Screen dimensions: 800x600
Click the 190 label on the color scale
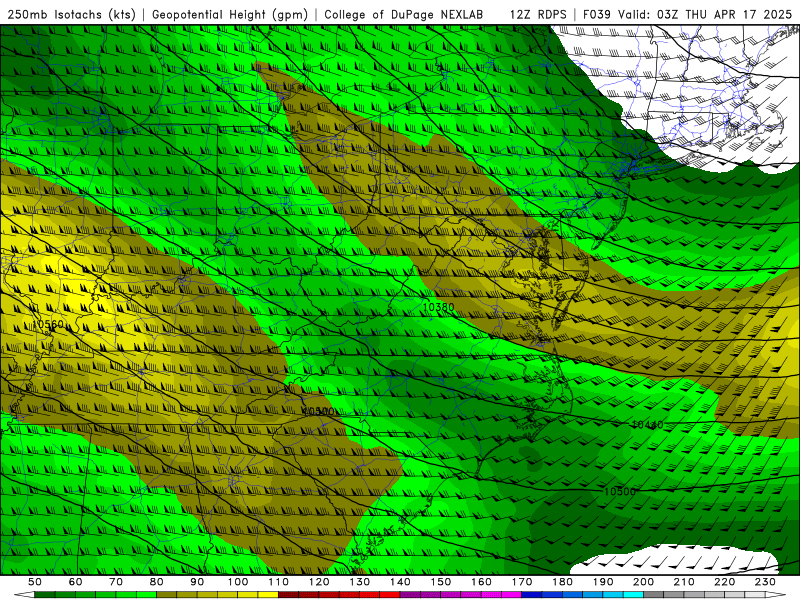pyautogui.click(x=603, y=582)
